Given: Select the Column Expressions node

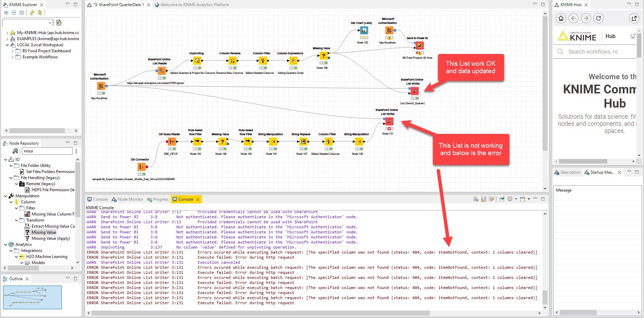Looking at the screenshot, I should coord(293,61).
